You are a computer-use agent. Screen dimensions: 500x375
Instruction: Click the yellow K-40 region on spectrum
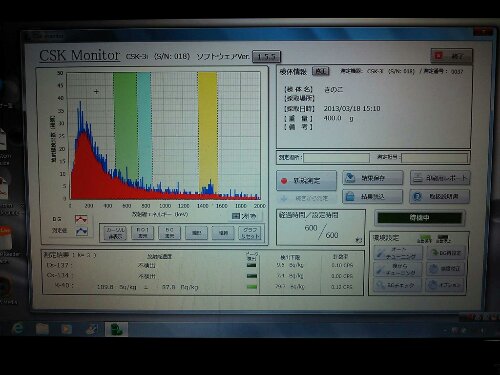208,133
